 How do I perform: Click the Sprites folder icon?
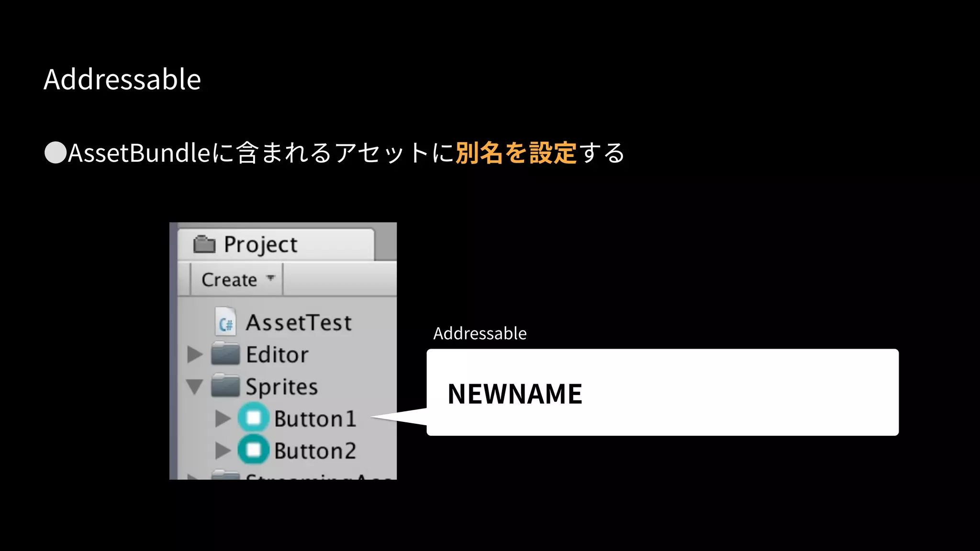click(x=225, y=386)
